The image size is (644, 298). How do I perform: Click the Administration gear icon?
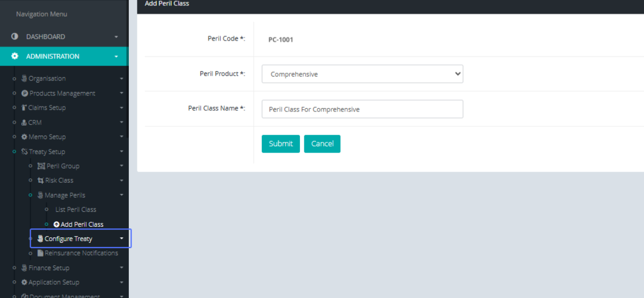[14, 56]
